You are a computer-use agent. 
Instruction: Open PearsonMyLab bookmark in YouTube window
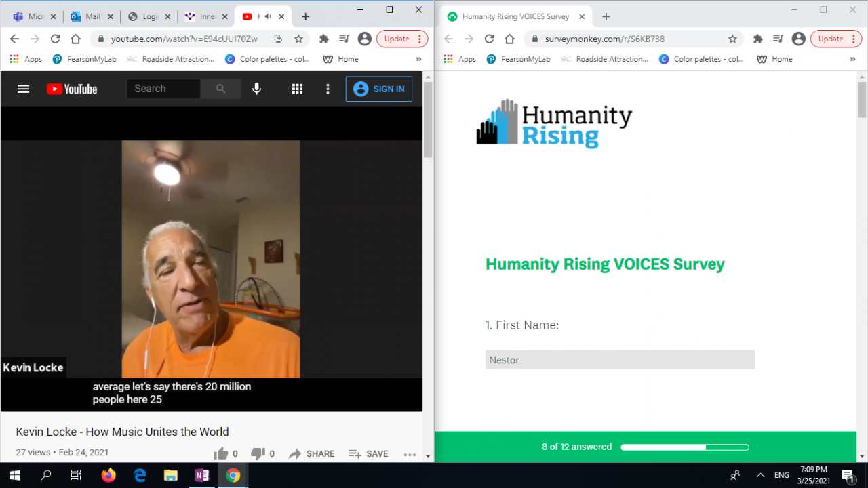(x=84, y=59)
